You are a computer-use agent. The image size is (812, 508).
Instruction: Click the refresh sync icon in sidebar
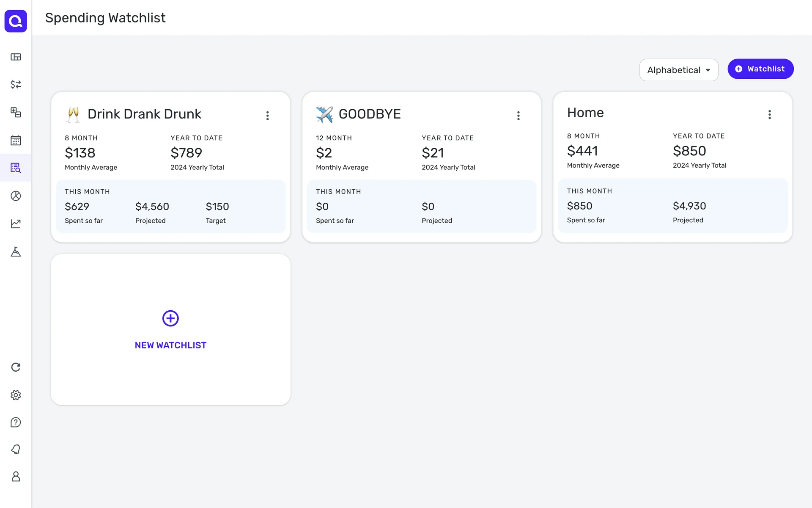(x=16, y=367)
